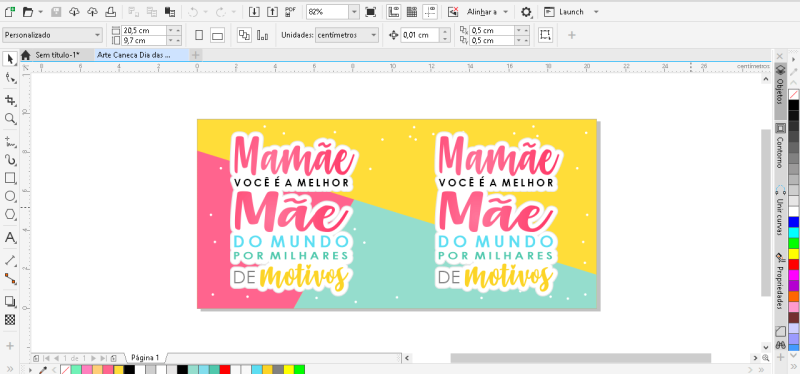Image resolution: width=800 pixels, height=374 pixels.
Task: Expand the Open button dropdown arrow
Action: pyautogui.click(x=40, y=12)
